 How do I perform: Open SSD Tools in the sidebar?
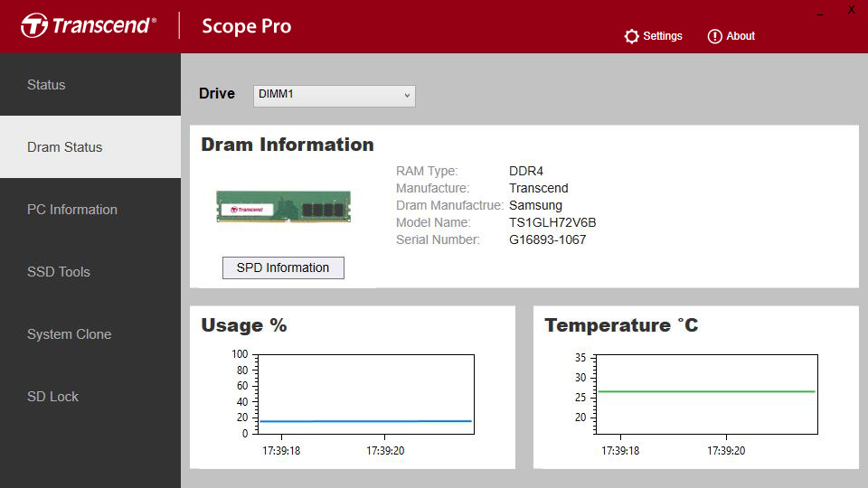(x=90, y=272)
